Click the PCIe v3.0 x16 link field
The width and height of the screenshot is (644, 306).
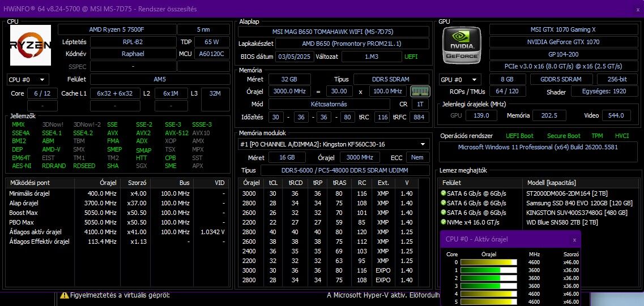pos(562,66)
